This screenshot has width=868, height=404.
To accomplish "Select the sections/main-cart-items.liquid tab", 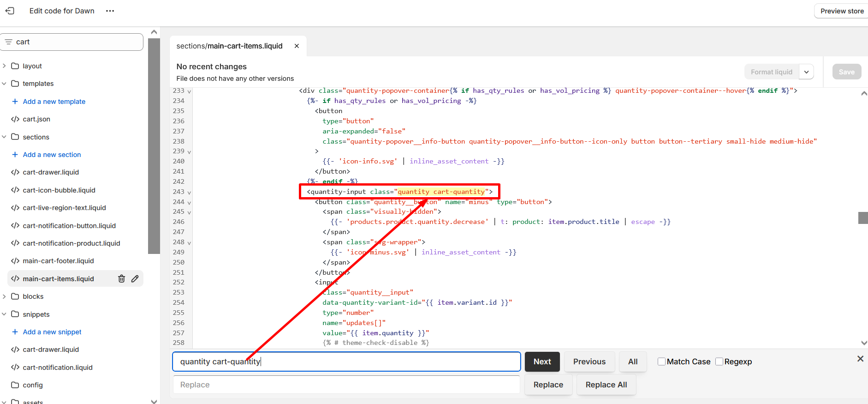I will tap(229, 46).
